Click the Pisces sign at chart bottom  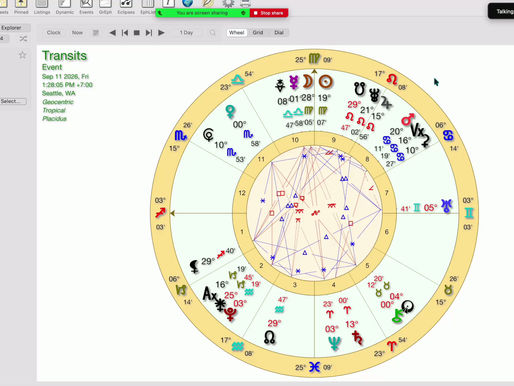pyautogui.click(x=314, y=367)
